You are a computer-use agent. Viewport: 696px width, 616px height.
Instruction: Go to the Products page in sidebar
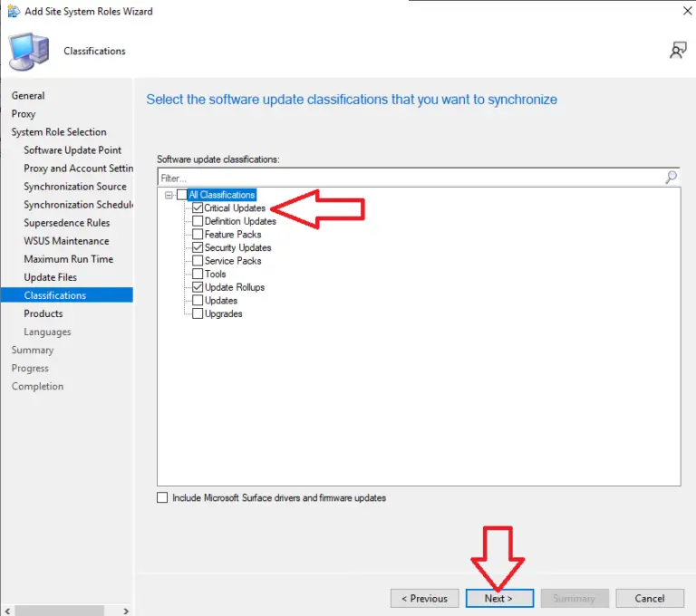pos(43,313)
